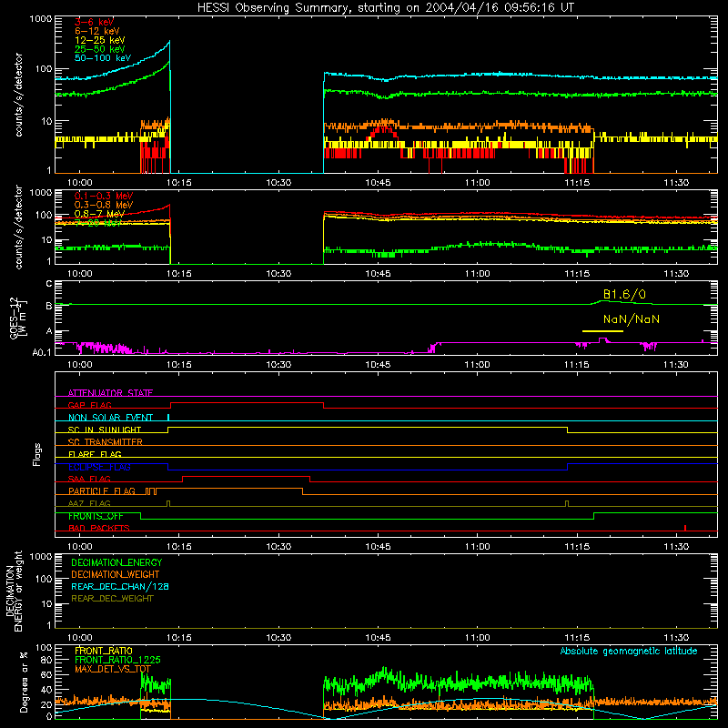
Task: Click the FRONT_RATIO_1225 legend label
Action: click(x=117, y=660)
